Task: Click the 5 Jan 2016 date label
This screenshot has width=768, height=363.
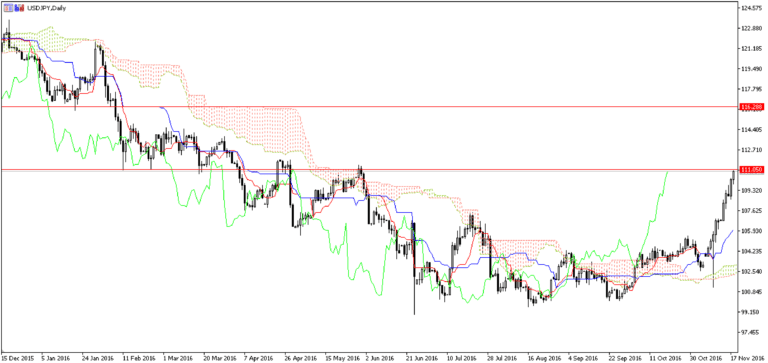Action: (56, 358)
